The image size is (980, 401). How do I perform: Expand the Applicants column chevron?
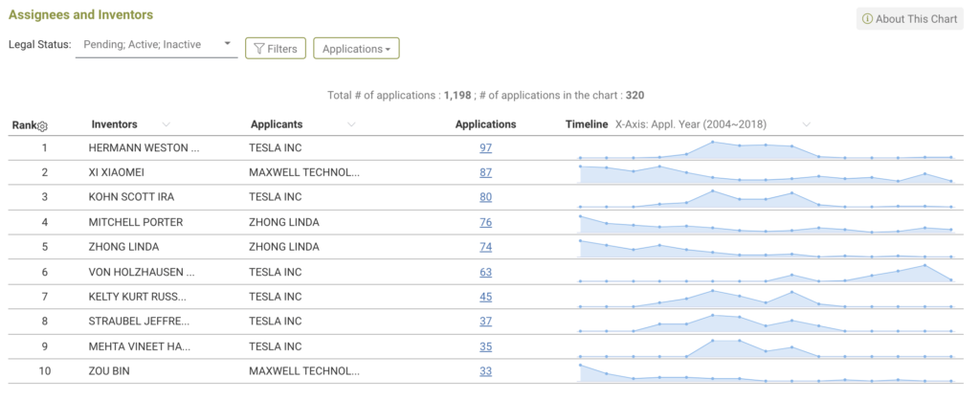(351, 124)
